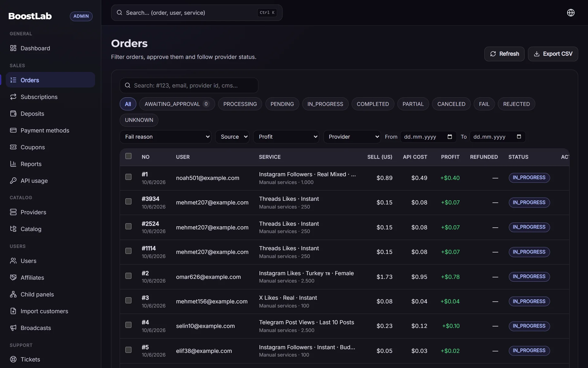Click the Affiliates handshake icon
This screenshot has height=368, width=588.
13,278
